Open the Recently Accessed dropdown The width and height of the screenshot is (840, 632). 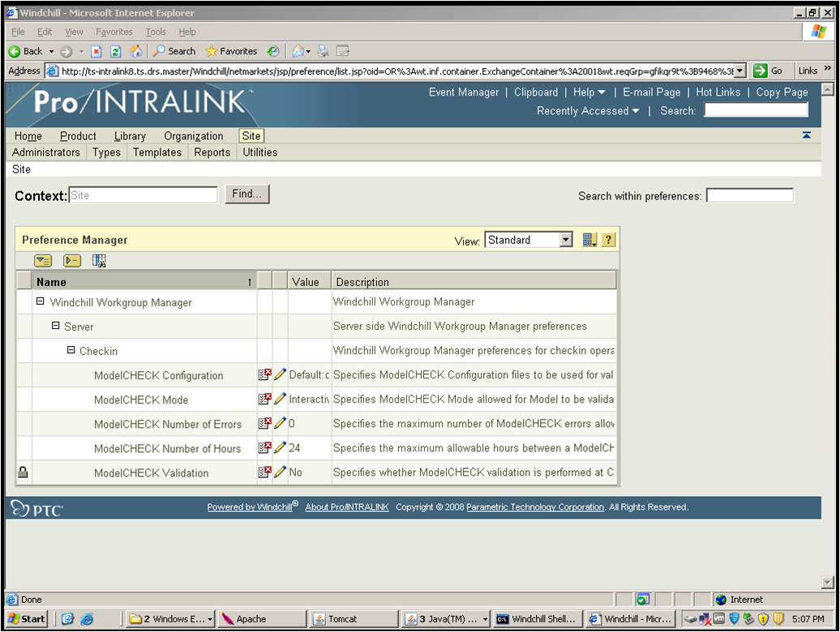588,111
